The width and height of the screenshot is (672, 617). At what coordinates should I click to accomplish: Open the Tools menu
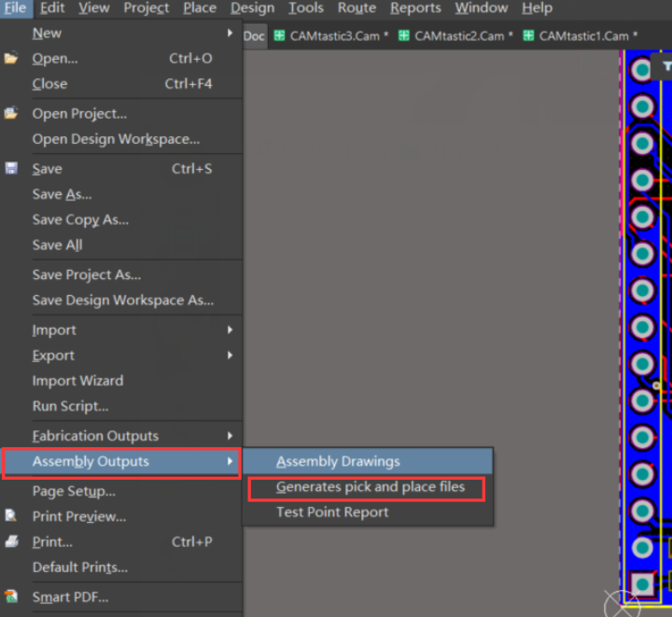(306, 8)
